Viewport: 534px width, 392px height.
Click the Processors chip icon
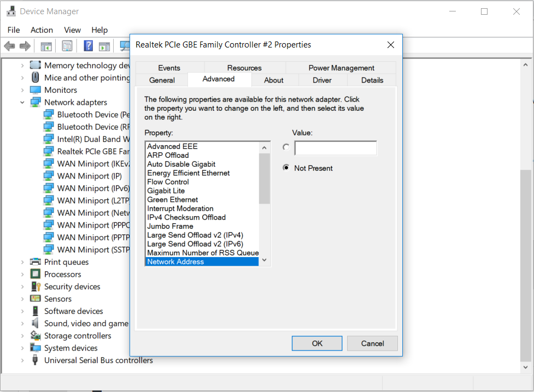tap(36, 274)
